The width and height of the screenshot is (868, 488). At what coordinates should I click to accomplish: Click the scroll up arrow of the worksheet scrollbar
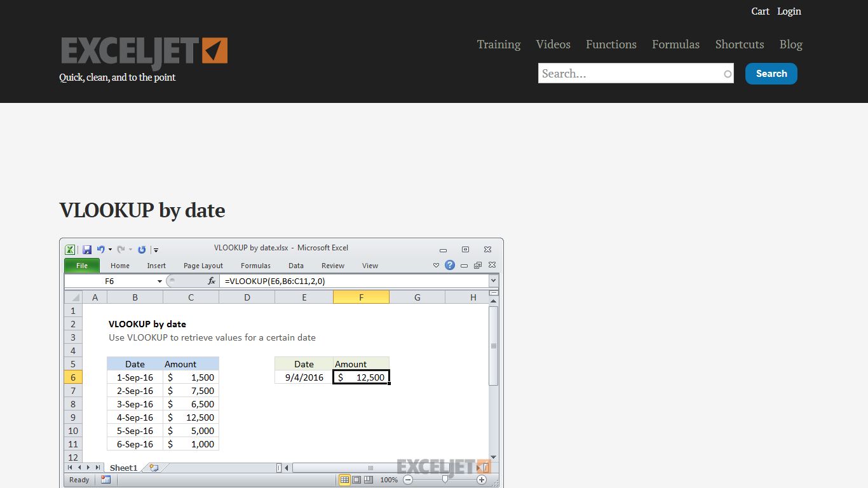tap(494, 302)
